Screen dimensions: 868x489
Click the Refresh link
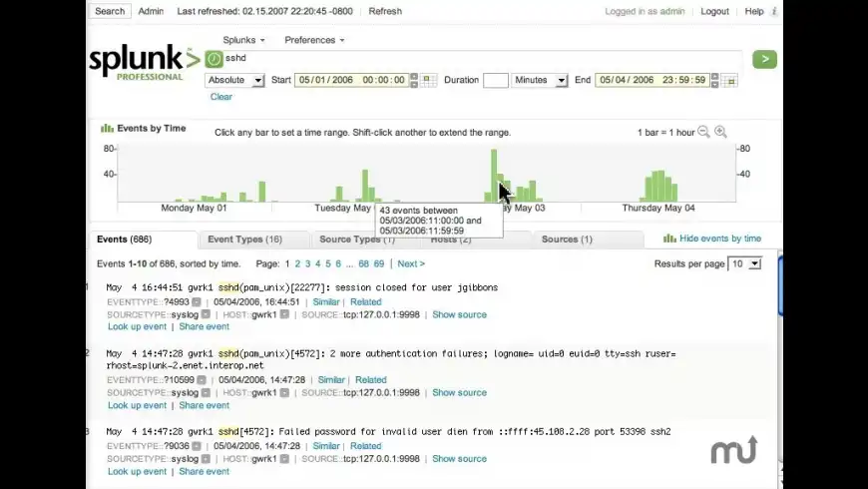(x=385, y=11)
